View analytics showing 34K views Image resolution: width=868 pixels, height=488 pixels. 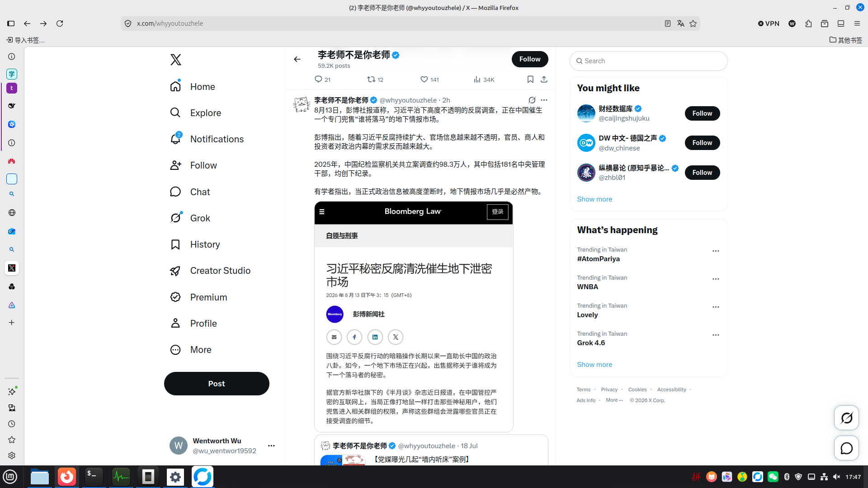click(484, 80)
